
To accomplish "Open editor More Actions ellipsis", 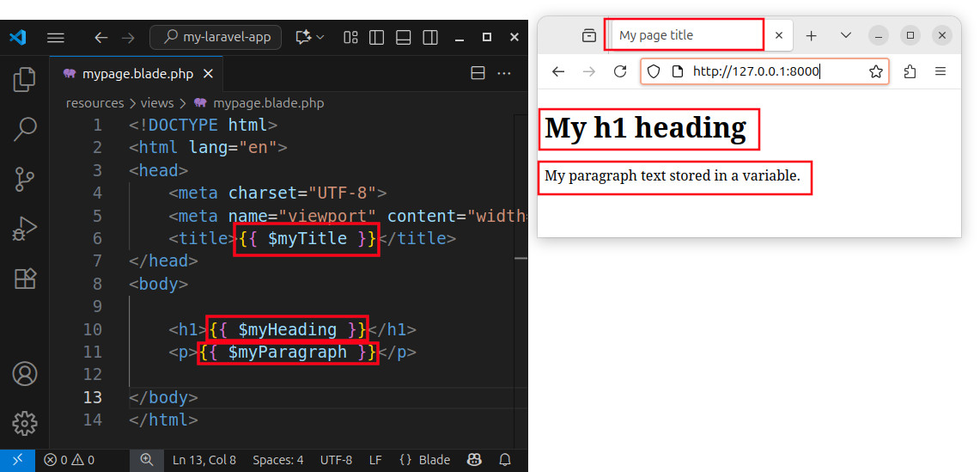I will pos(504,74).
